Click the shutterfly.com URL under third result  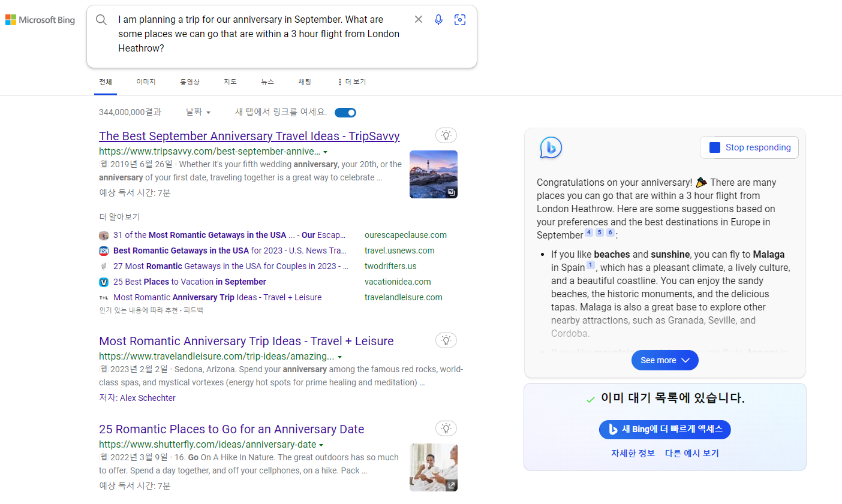[x=208, y=444]
